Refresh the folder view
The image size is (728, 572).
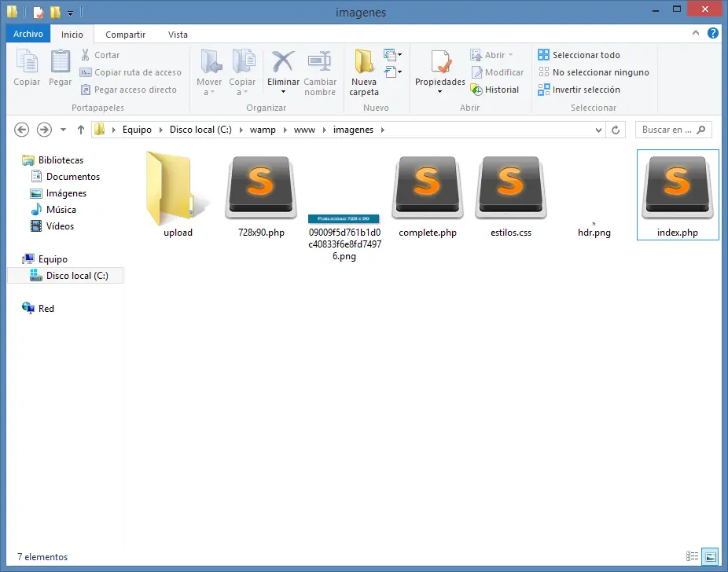[x=616, y=130]
